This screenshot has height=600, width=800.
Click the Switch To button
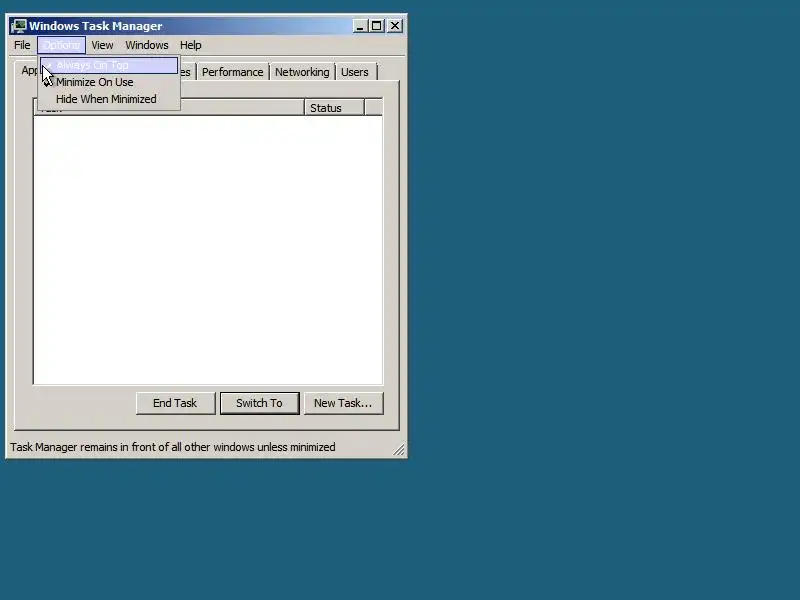259,403
